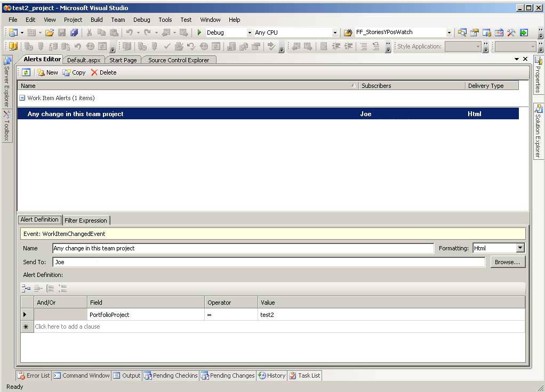The image size is (545, 392).
Task: Click the Browse... button
Action: point(508,262)
